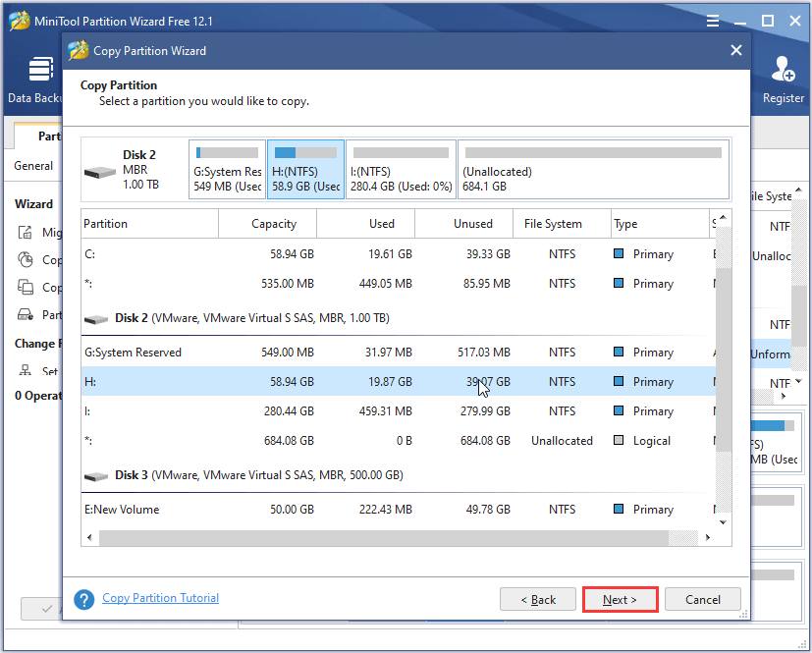The image size is (812, 653).
Task: Click the Copy Partition wizard icon in sidebar
Action: click(x=26, y=259)
